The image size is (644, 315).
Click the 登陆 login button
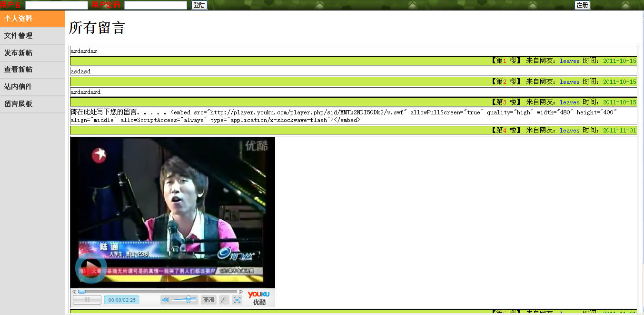[x=199, y=5]
